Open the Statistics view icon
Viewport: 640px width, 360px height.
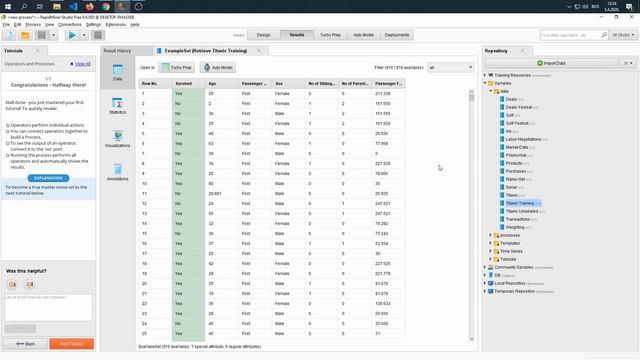[118, 106]
